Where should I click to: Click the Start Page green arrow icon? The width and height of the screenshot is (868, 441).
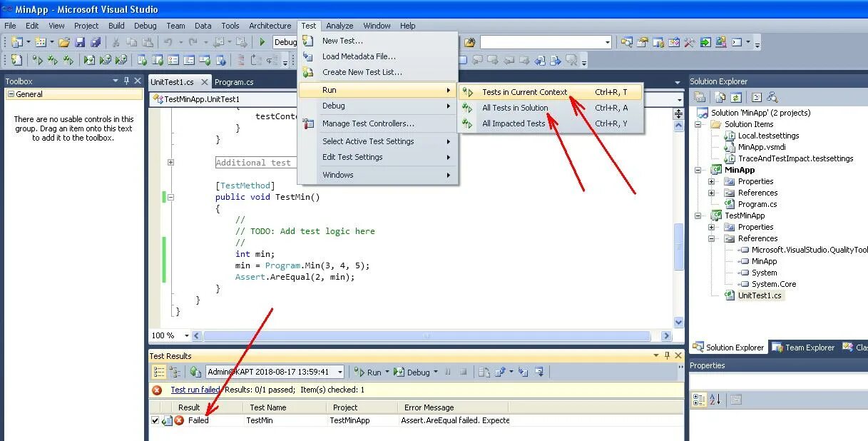point(705,42)
